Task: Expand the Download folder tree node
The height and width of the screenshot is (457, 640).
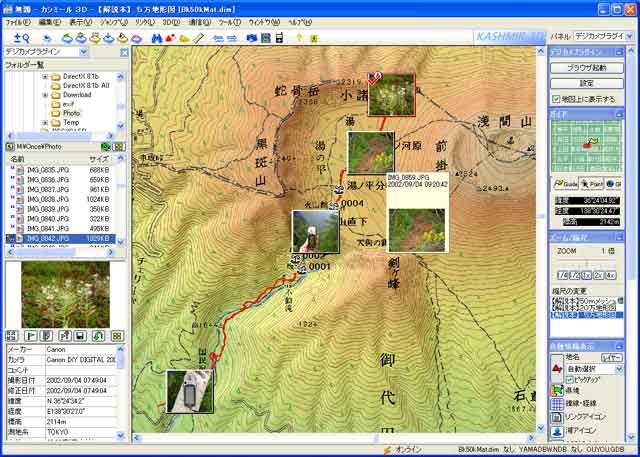Action: pyautogui.click(x=46, y=95)
